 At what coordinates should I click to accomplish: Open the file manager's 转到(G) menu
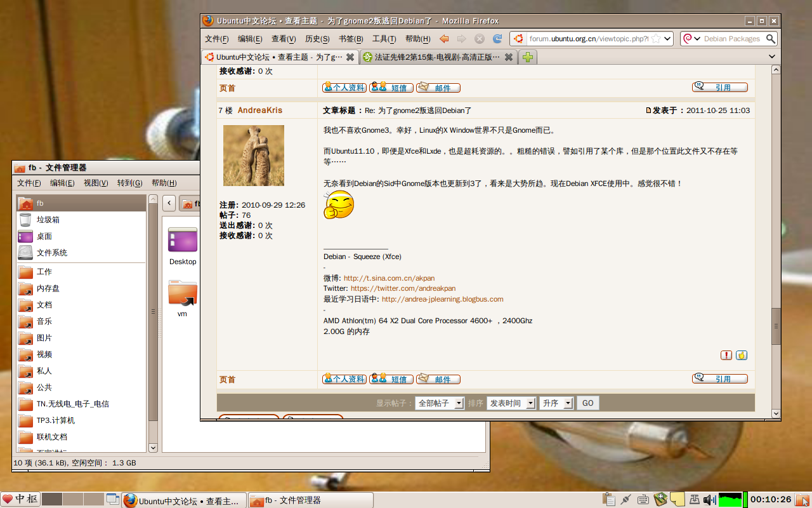coord(129,183)
